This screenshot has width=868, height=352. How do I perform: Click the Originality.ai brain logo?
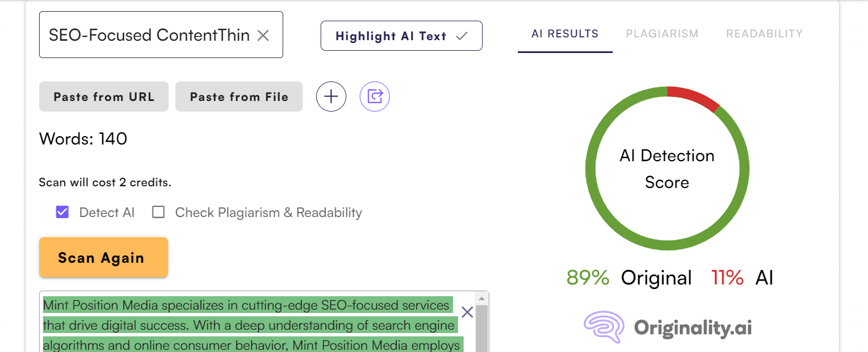(604, 326)
